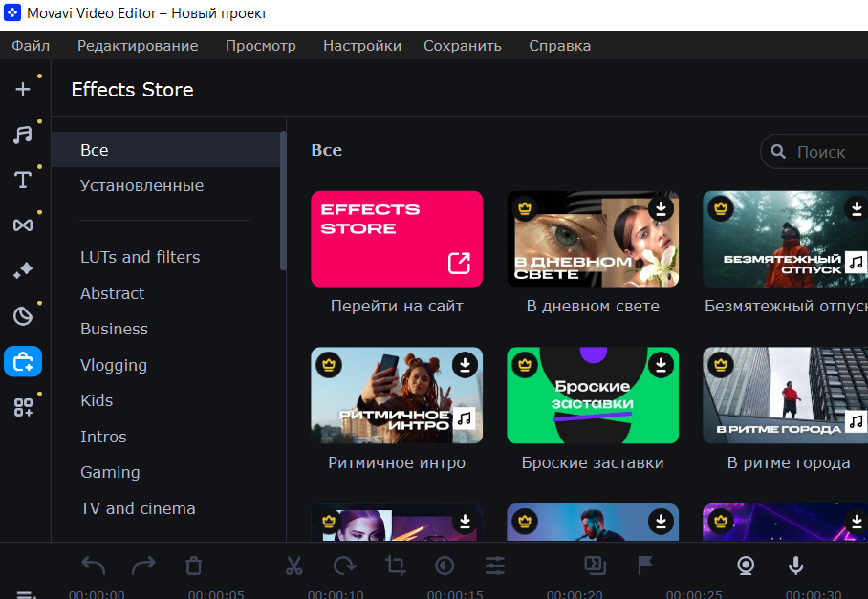The height and width of the screenshot is (599, 868).
Task: Click the 'В дневном свете' caption text
Action: pyautogui.click(x=593, y=306)
